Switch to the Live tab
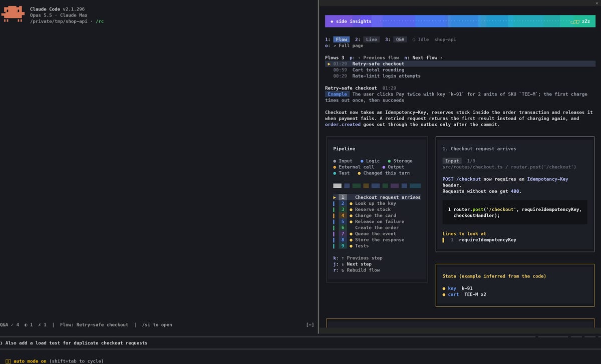Image resolution: width=601 pixels, height=364 pixels. coord(371,40)
